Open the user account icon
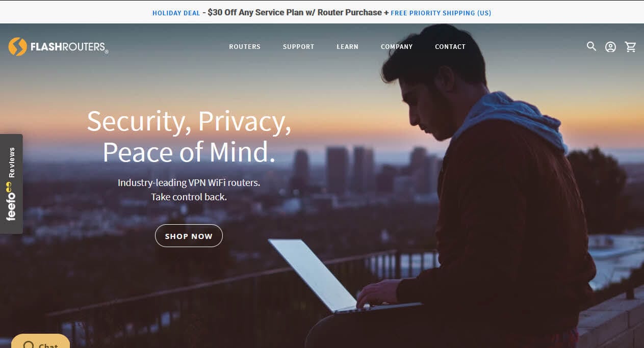The height and width of the screenshot is (348, 644). pyautogui.click(x=610, y=47)
